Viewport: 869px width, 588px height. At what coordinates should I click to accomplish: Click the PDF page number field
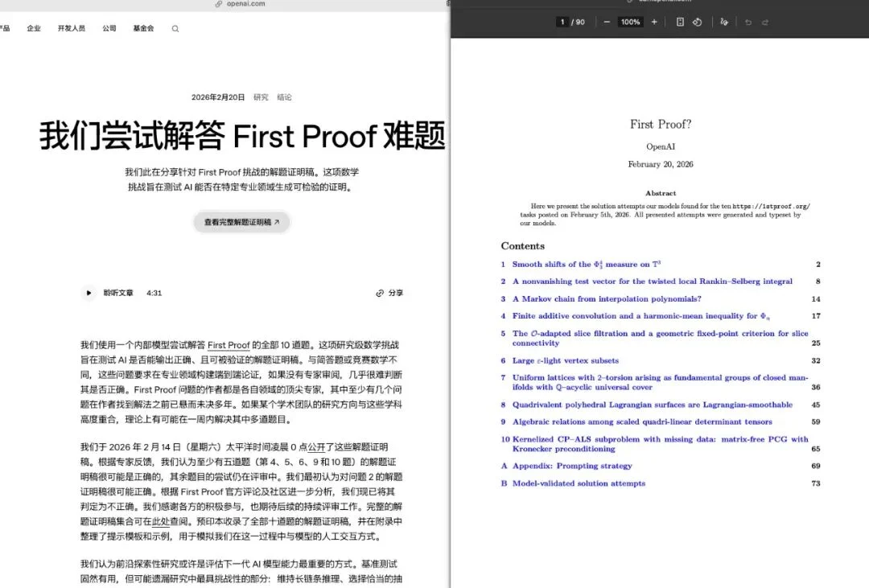[562, 23]
